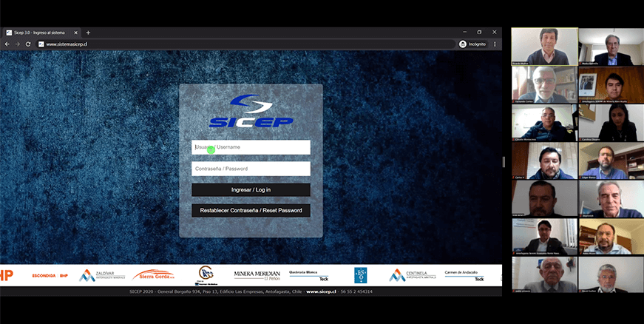Viewport: 644px width, 324px height.
Task: Open the www.sicep.cl footer link
Action: coord(321,291)
